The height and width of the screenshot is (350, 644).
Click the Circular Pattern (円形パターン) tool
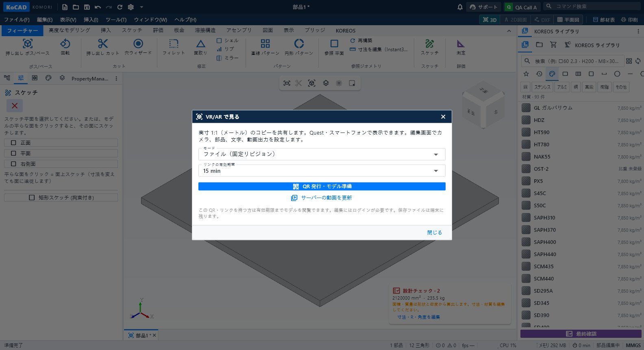tap(299, 47)
